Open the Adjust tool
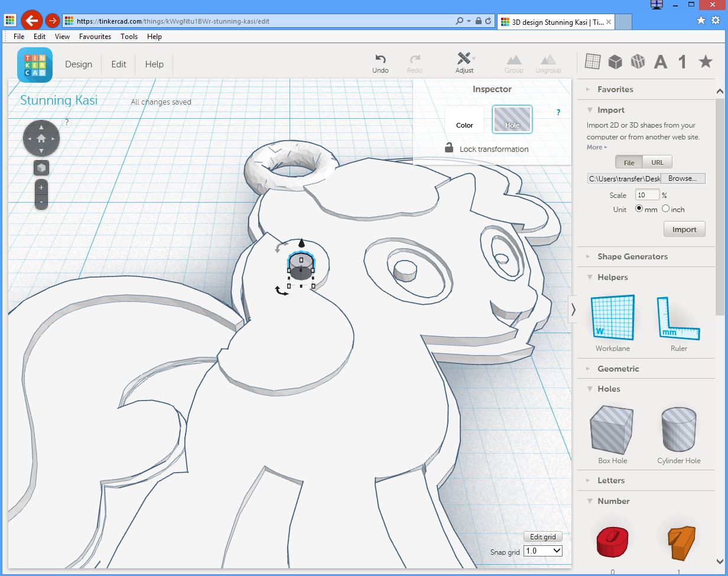 click(464, 59)
